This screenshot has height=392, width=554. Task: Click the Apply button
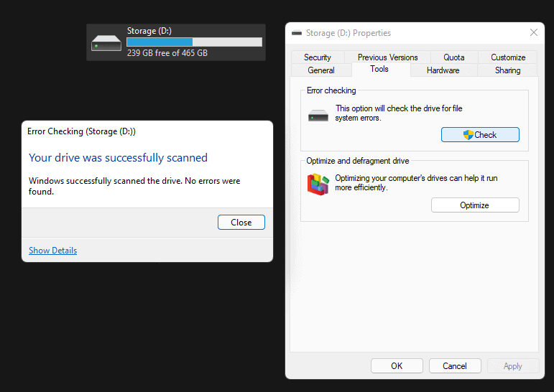tap(513, 366)
